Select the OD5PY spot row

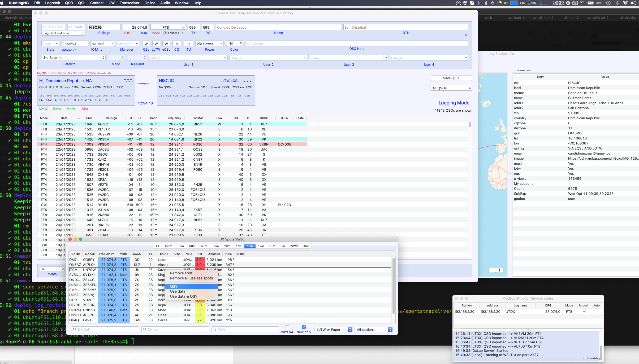point(230,260)
